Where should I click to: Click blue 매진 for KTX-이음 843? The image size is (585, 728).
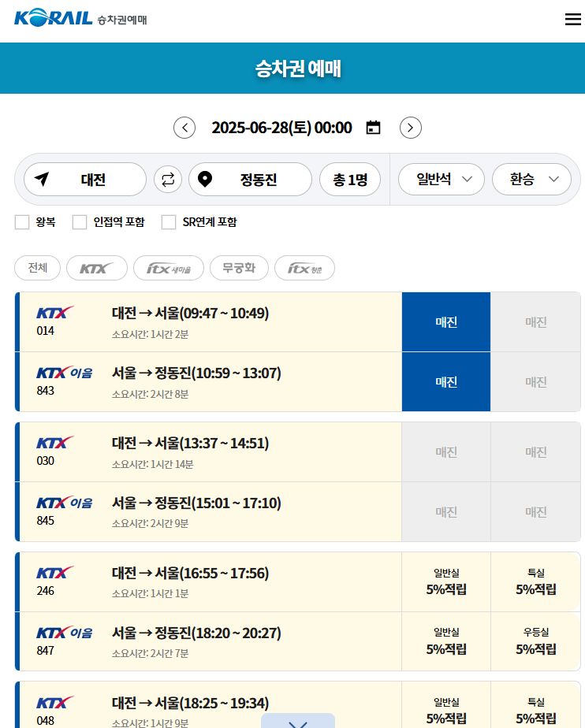coord(446,381)
